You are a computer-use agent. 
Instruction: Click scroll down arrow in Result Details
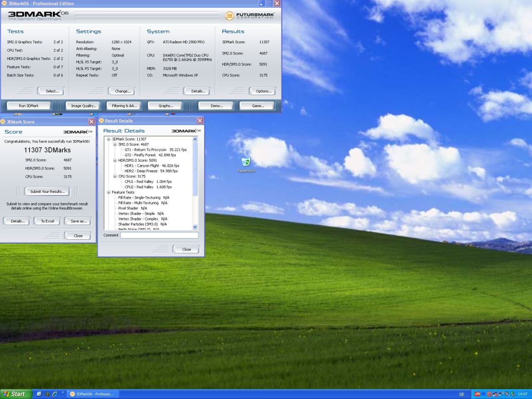pyautogui.click(x=195, y=227)
